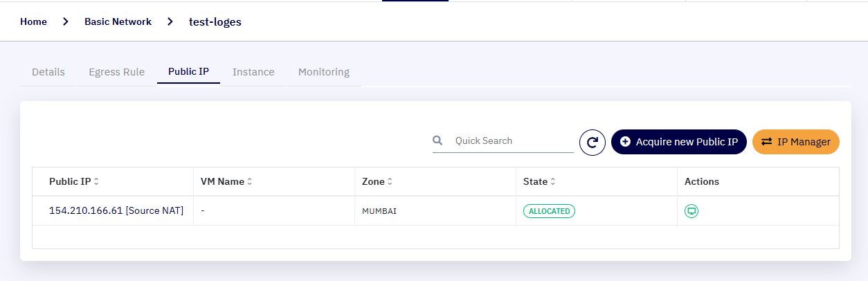The width and height of the screenshot is (868, 281).
Task: Click the search magnifier icon
Action: [437, 140]
